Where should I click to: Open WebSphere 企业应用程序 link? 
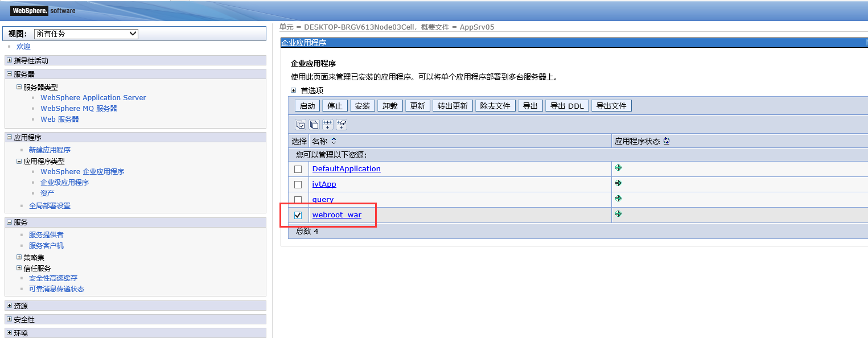pyautogui.click(x=83, y=172)
